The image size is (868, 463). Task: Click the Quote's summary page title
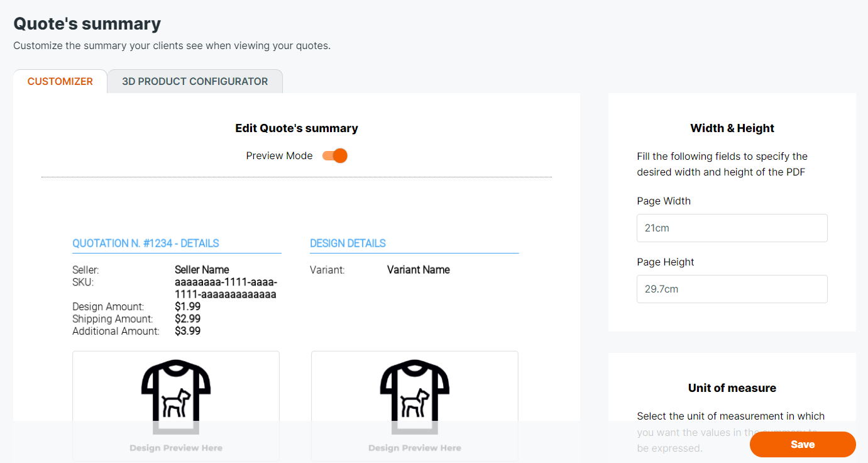tap(87, 23)
